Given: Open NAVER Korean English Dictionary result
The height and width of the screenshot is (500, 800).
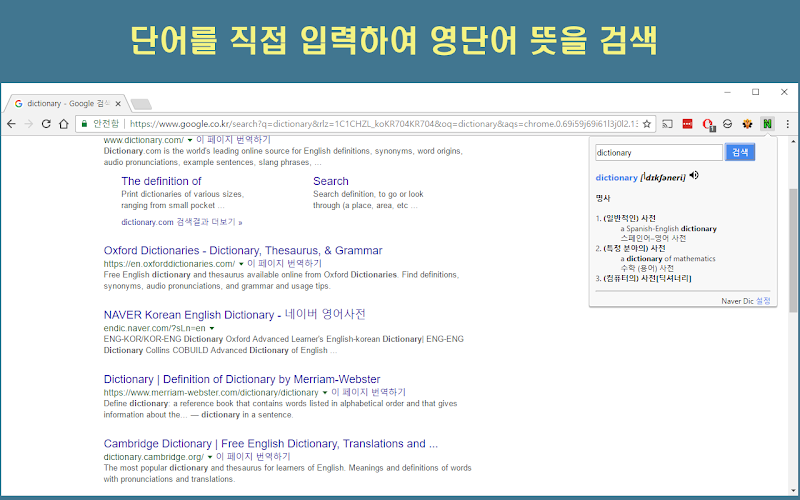Looking at the screenshot, I should [235, 314].
